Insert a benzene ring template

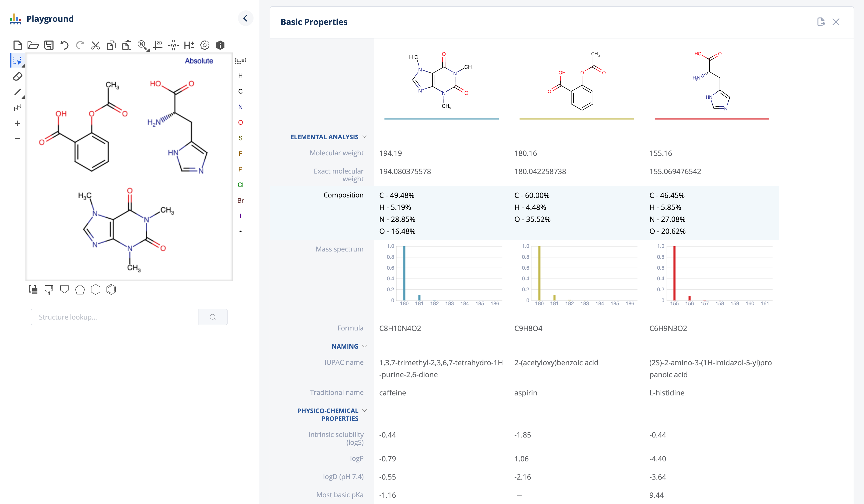coord(111,290)
